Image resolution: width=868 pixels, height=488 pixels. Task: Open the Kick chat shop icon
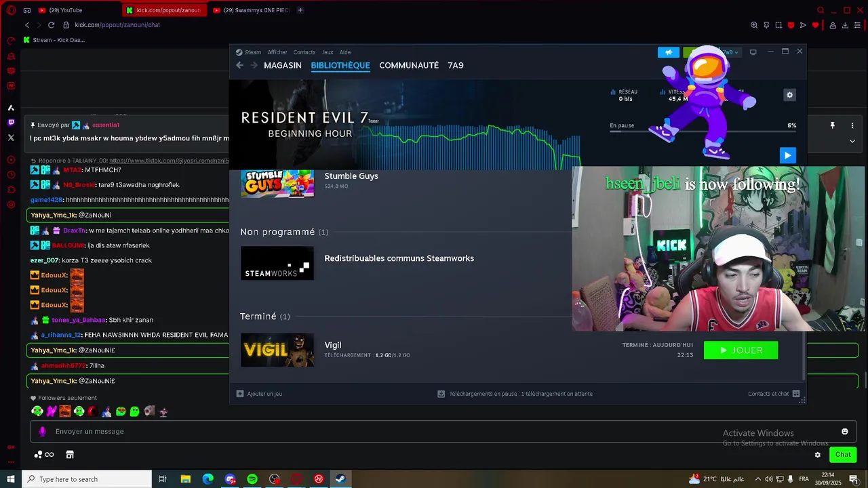69,455
